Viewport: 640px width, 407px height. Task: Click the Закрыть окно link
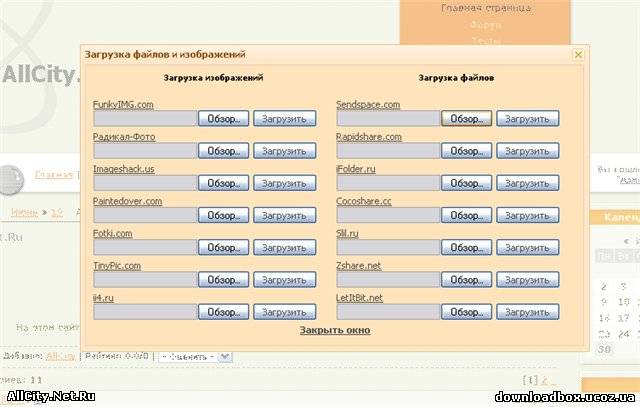click(x=335, y=330)
